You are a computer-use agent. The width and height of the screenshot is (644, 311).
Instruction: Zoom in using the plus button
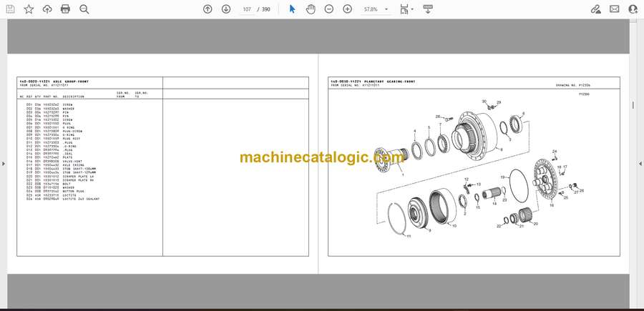(348, 9)
